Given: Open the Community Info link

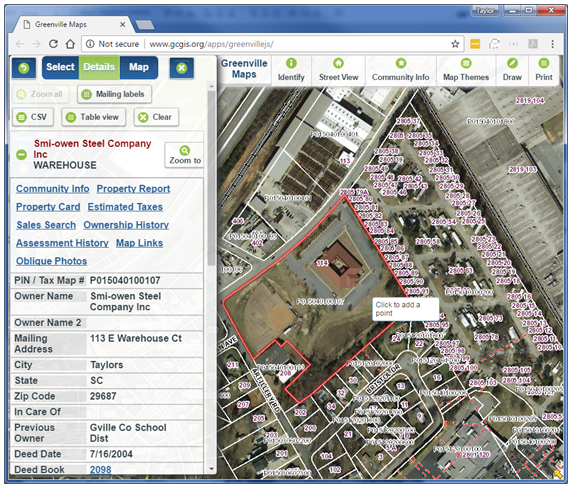Looking at the screenshot, I should tap(52, 189).
